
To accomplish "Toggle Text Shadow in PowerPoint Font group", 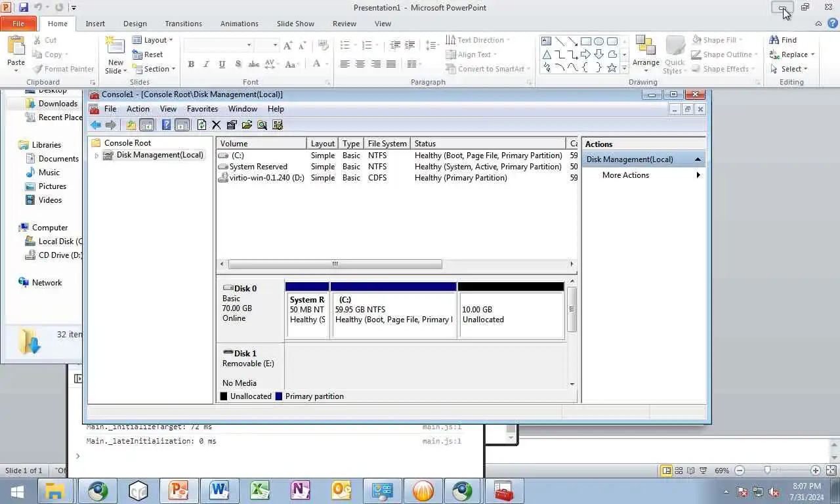I will click(238, 64).
